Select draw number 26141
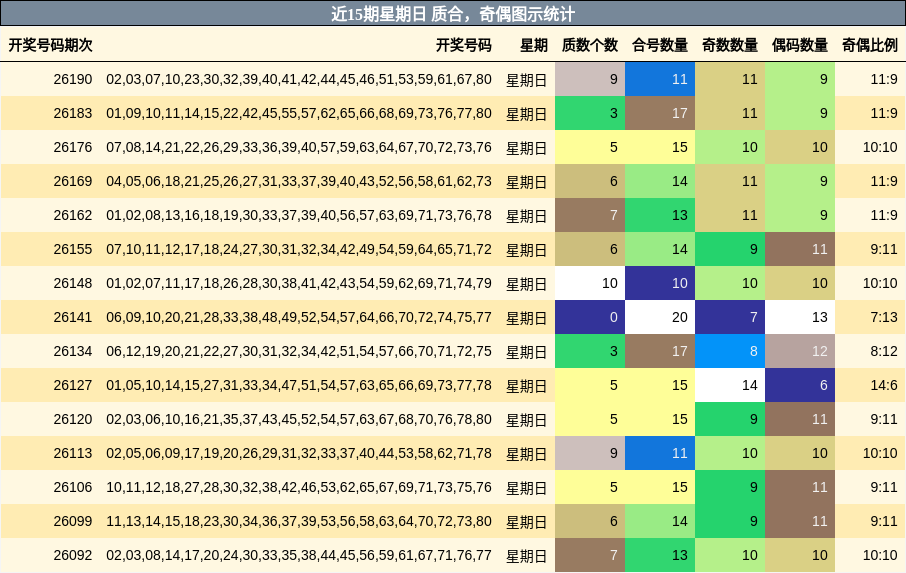This screenshot has width=906, height=573. 73,317
